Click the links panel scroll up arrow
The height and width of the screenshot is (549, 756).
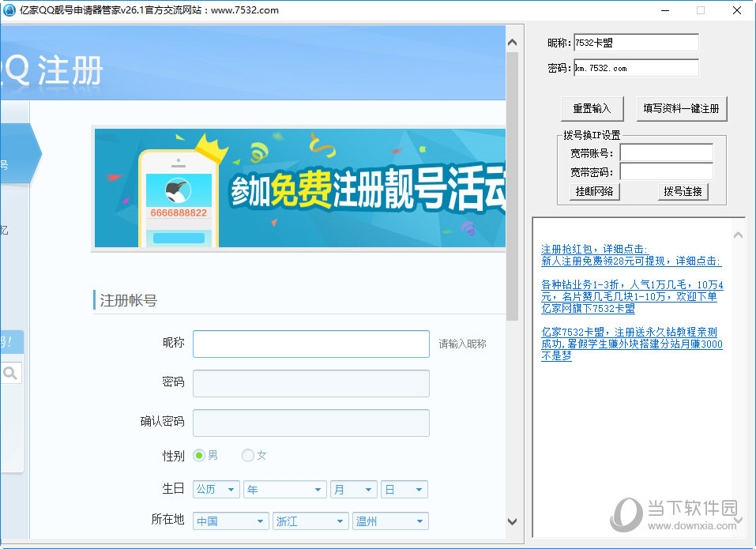click(738, 235)
